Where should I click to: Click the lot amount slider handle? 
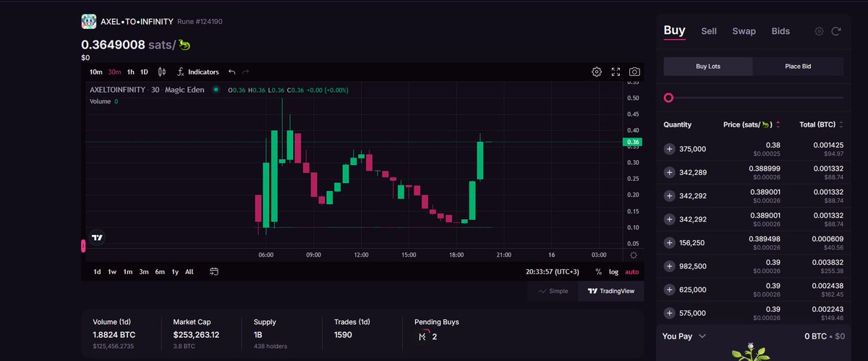[x=668, y=98]
